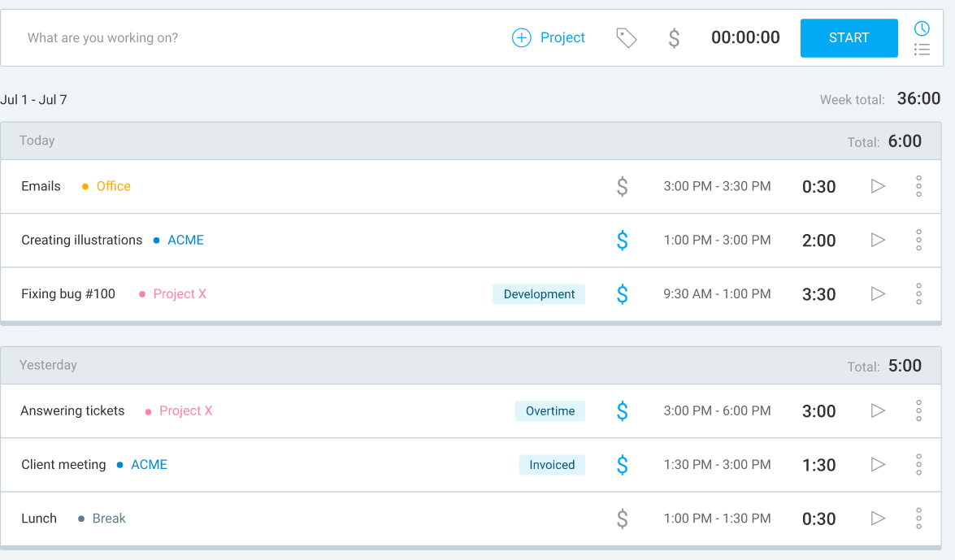Adjust the timer display showing 00:00:00
This screenshot has width=955, height=560.
pyautogui.click(x=745, y=37)
